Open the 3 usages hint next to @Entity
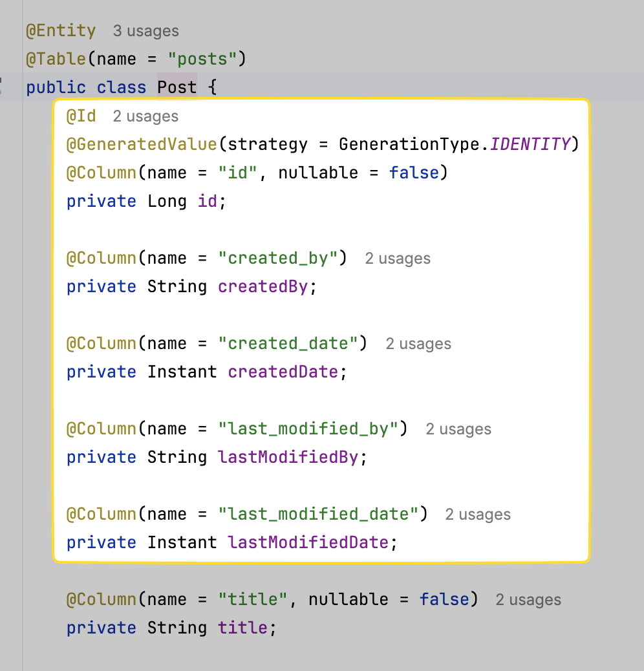 click(x=146, y=31)
